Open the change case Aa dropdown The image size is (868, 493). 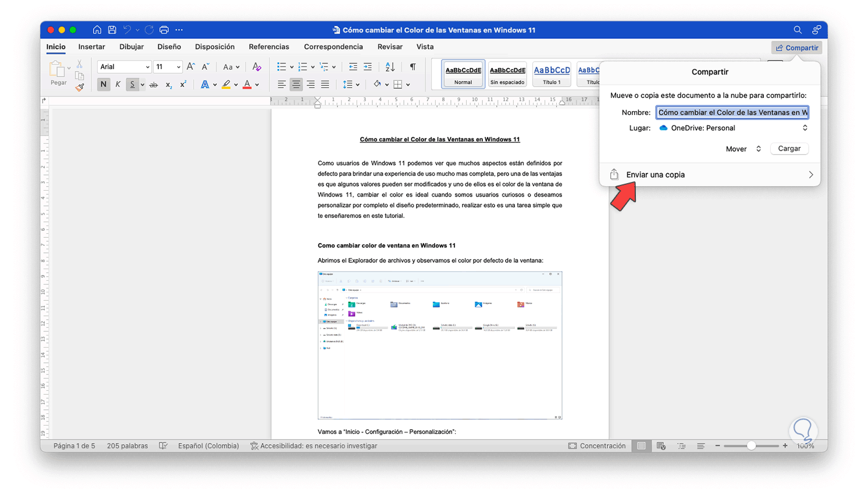point(231,67)
